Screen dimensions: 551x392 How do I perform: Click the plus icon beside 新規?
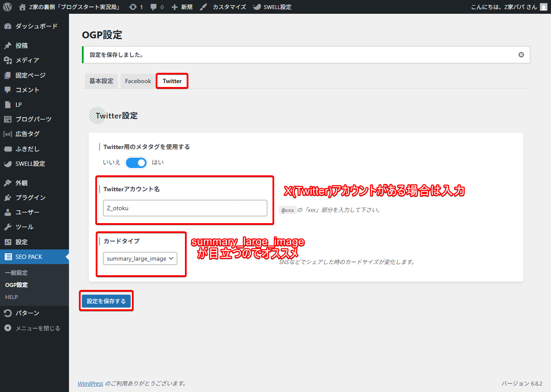point(175,7)
